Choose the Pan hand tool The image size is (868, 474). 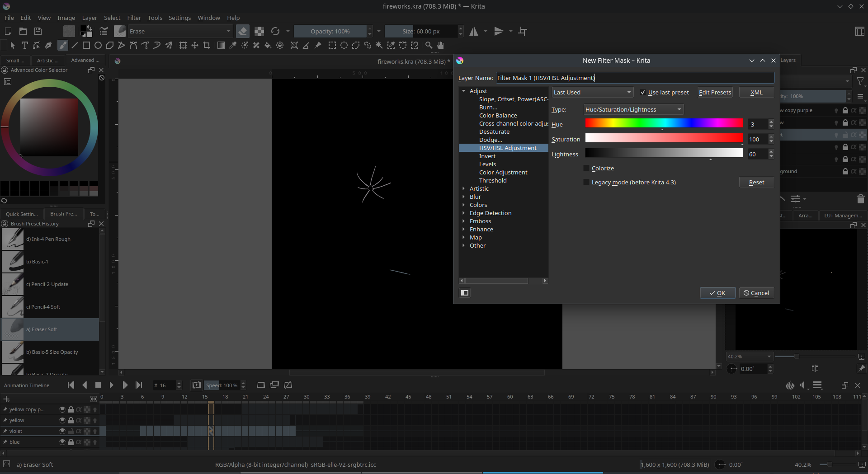pos(440,45)
